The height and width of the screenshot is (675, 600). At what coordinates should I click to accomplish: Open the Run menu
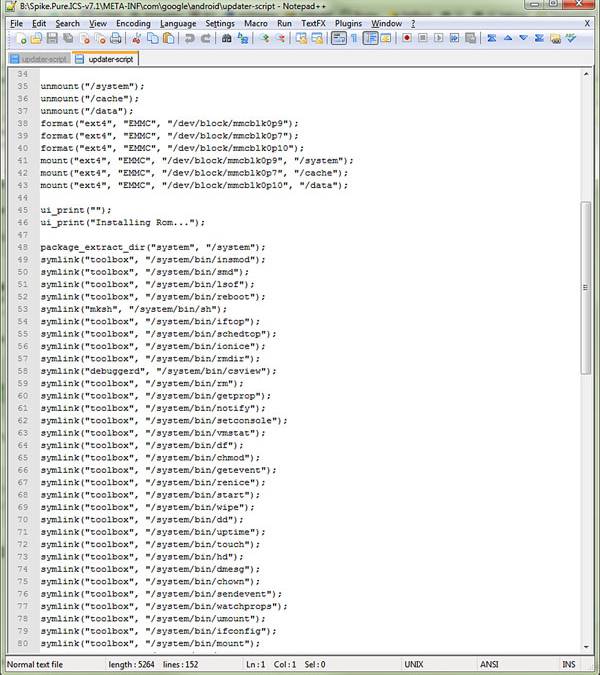(x=284, y=24)
